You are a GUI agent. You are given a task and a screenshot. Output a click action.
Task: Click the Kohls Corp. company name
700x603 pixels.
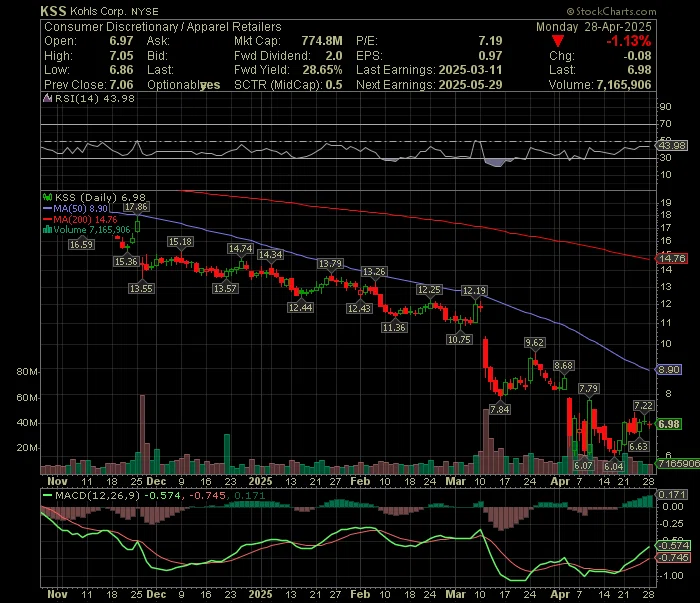(98, 11)
